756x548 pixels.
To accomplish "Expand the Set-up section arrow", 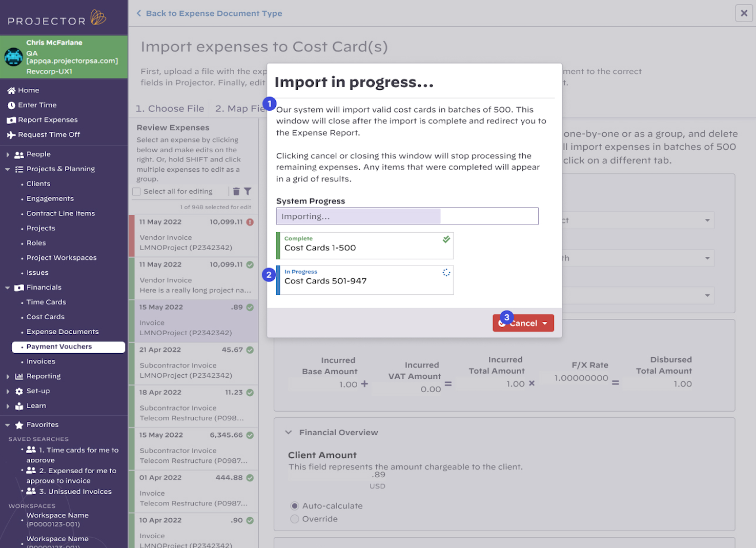I will 8,392.
